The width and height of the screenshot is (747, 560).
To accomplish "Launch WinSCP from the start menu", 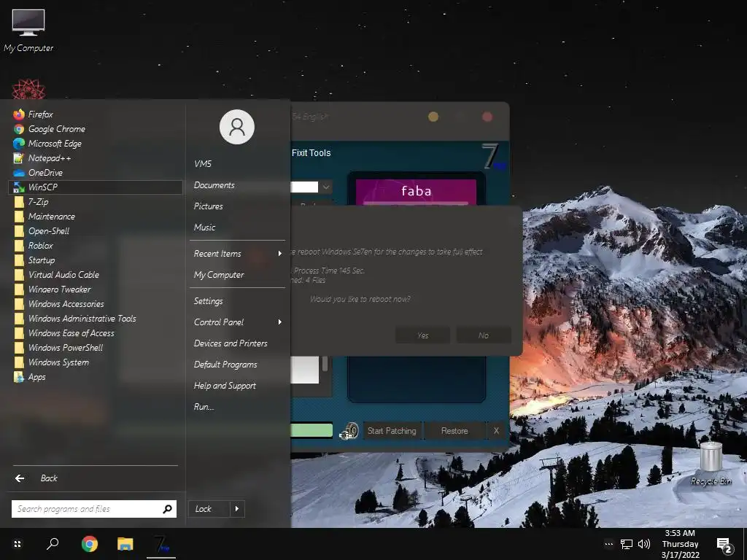I will pyautogui.click(x=96, y=187).
